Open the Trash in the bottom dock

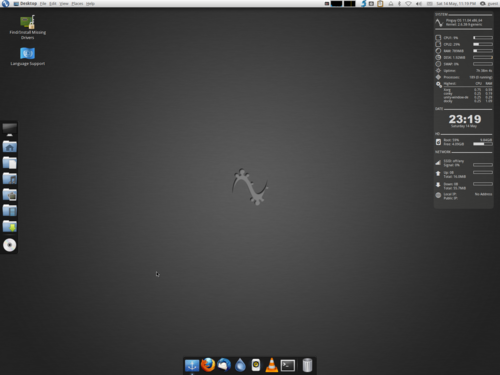[307, 365]
